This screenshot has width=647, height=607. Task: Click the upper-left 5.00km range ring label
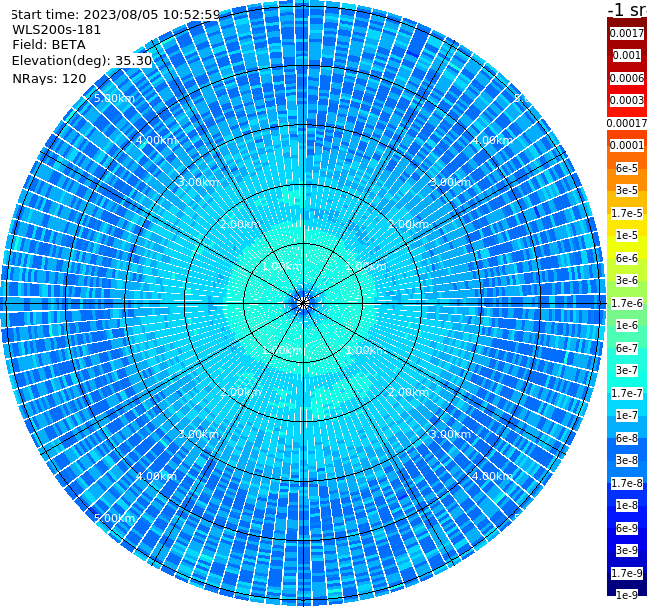tap(114, 98)
